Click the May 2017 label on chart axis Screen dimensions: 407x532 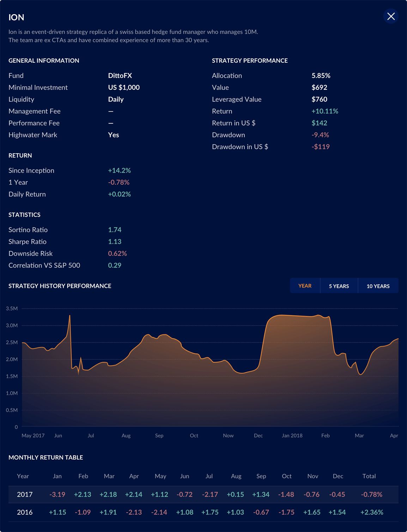tap(33, 435)
